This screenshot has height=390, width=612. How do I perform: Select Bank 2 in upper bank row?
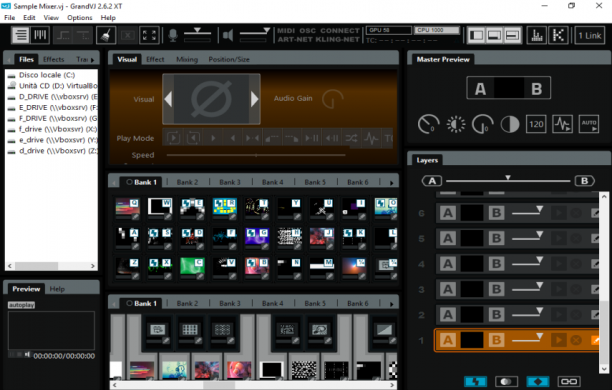[187, 182]
